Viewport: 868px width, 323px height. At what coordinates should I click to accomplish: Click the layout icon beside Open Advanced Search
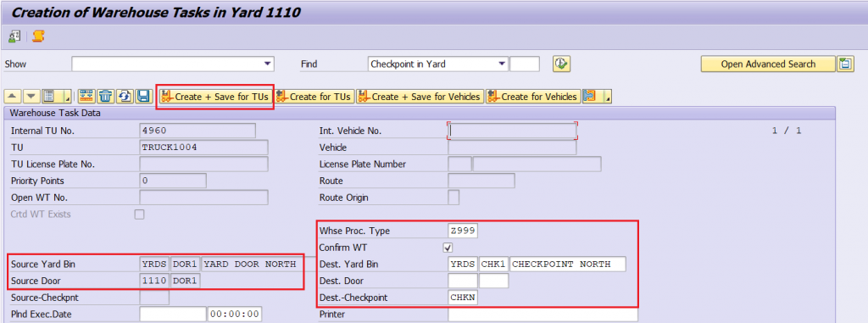pos(844,64)
